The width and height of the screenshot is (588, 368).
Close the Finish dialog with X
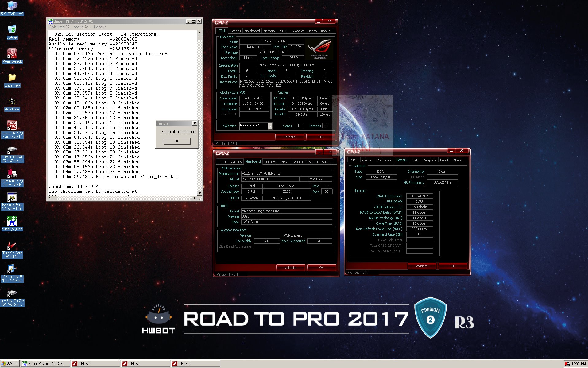195,123
